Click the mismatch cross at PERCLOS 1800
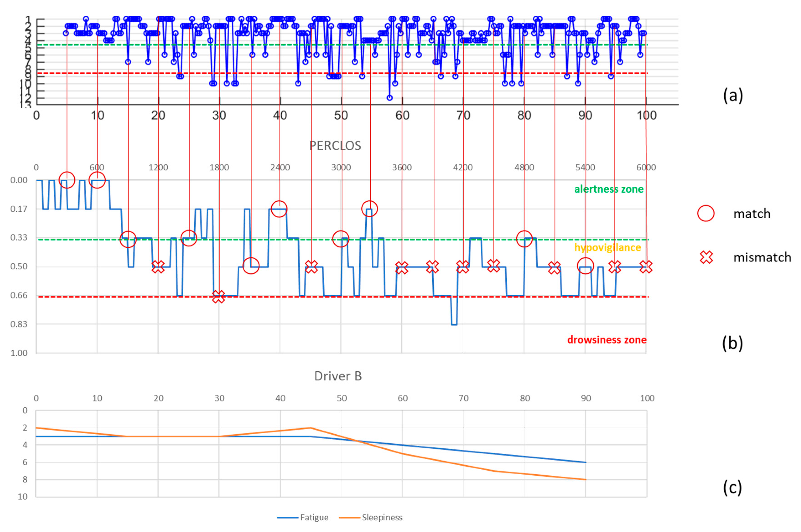 (x=219, y=297)
